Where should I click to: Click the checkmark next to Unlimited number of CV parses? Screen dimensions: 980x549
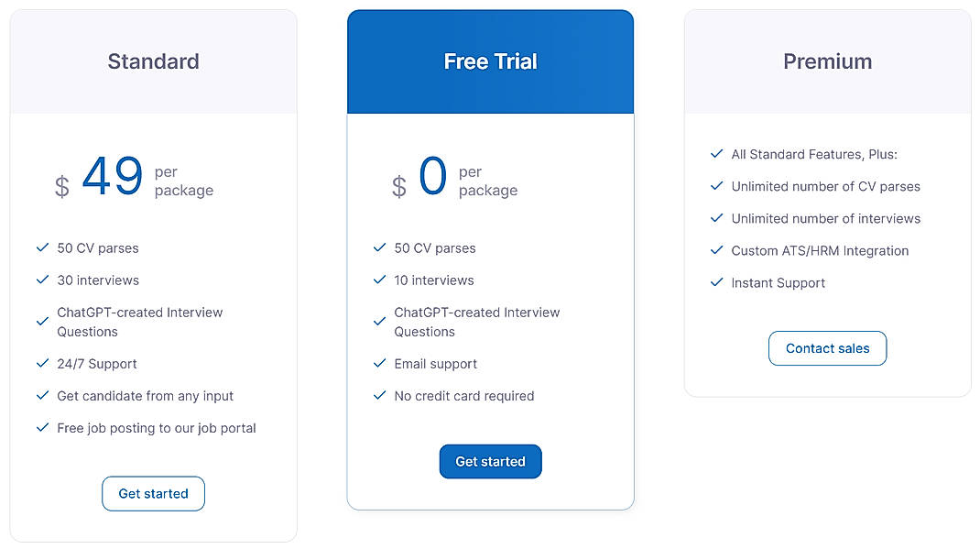click(x=716, y=186)
